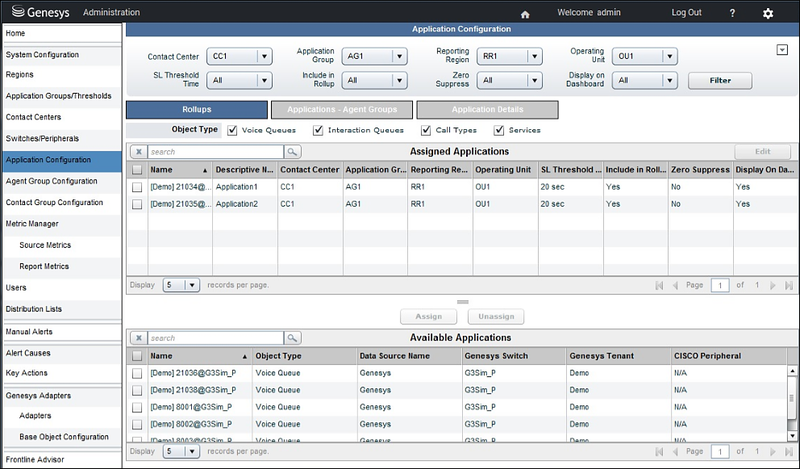This screenshot has height=469, width=800.
Task: Open the Contact Center dropdown
Action: [239, 57]
